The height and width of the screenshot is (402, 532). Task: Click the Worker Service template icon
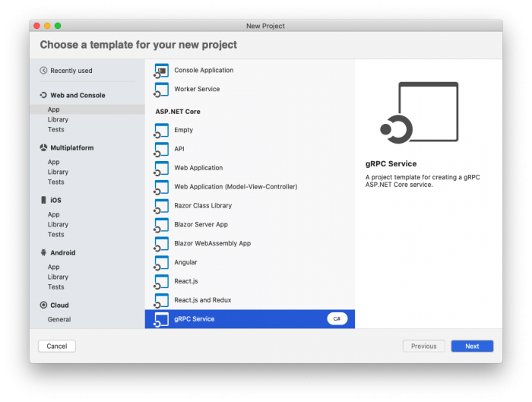161,90
